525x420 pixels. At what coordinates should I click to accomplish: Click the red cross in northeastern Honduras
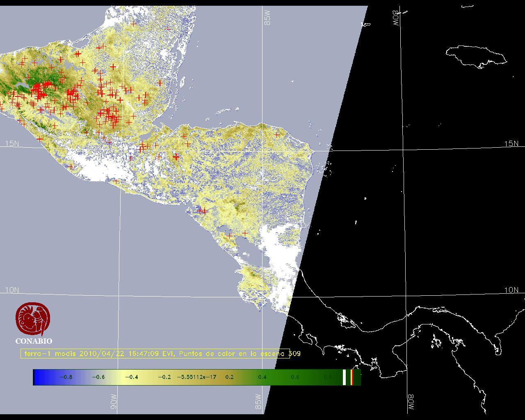(277, 135)
